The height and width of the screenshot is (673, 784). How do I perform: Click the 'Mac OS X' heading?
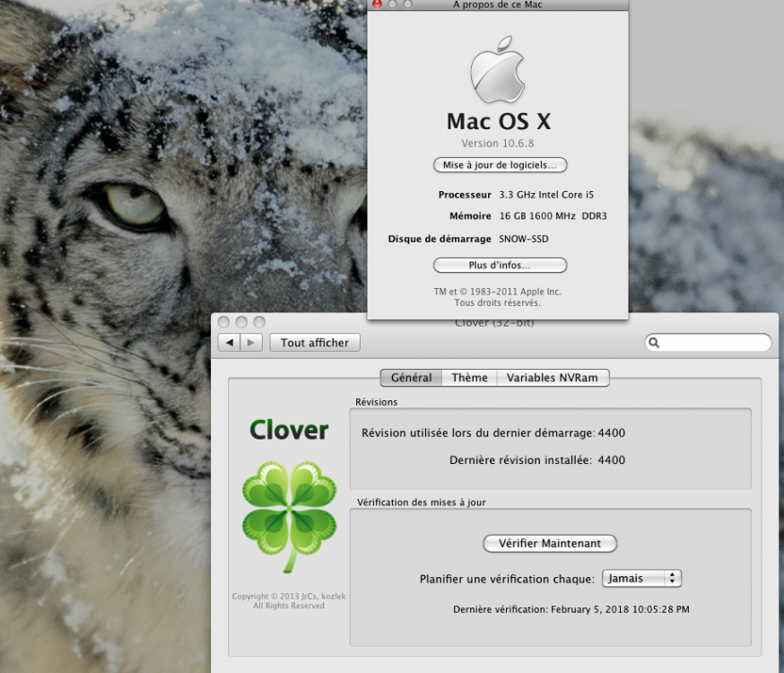click(499, 121)
